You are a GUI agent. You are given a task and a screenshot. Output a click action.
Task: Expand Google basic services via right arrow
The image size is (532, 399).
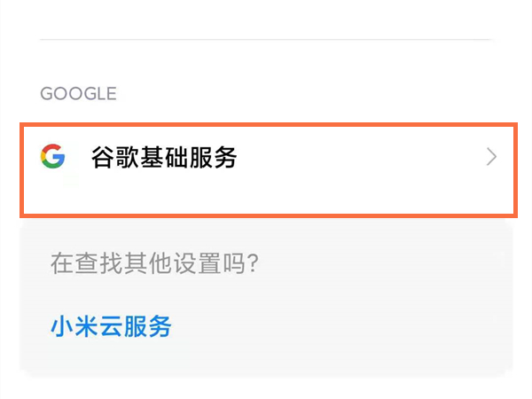click(x=491, y=157)
